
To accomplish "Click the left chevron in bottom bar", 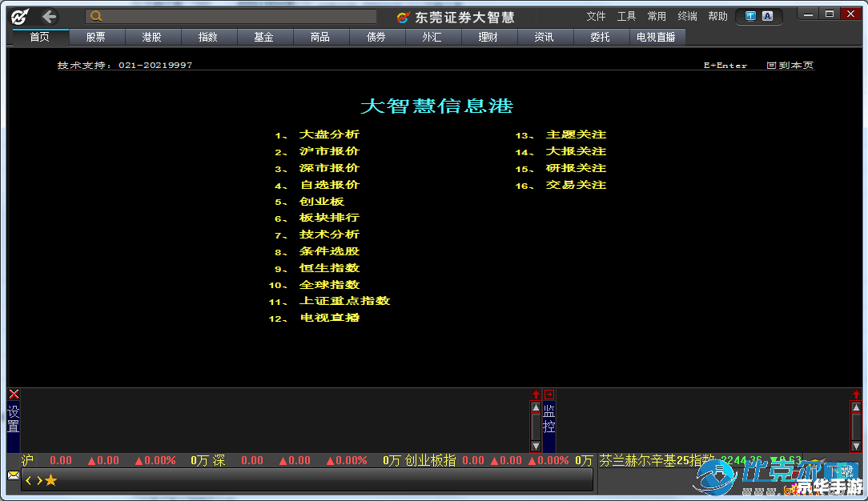I will tap(29, 480).
